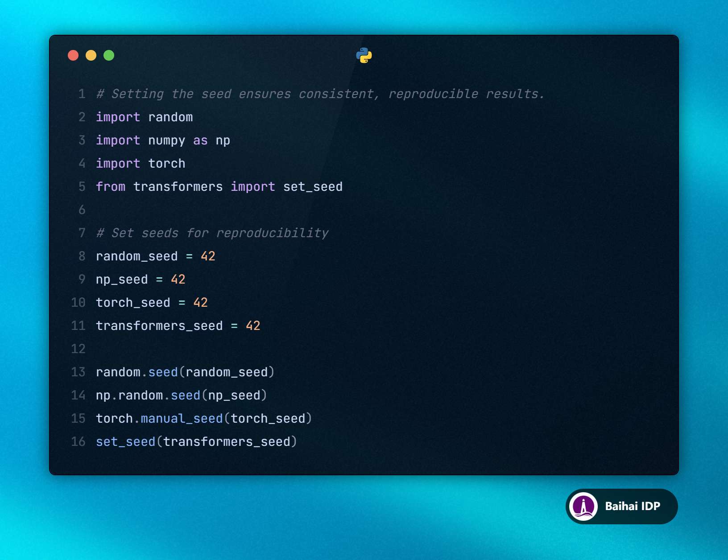728x560 pixels.
Task: Click 'random.seed(random_seed)' call
Action: (x=185, y=372)
